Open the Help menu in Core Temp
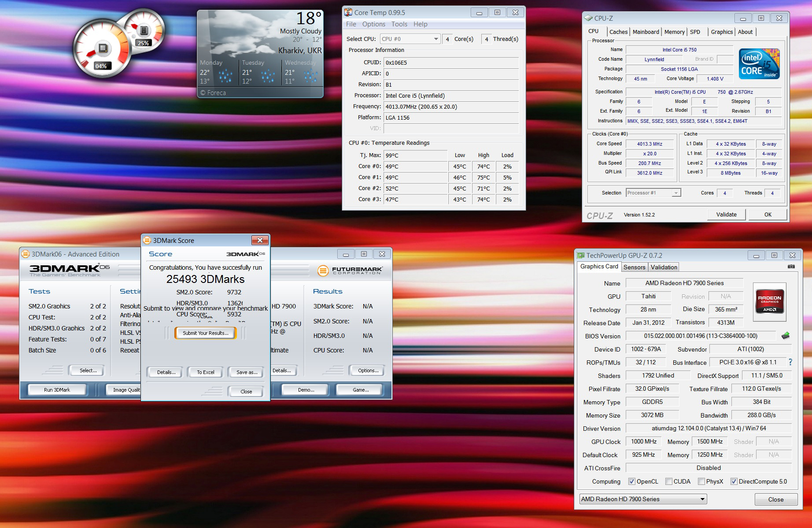Screen dimensions: 812x528 pyautogui.click(x=421, y=24)
